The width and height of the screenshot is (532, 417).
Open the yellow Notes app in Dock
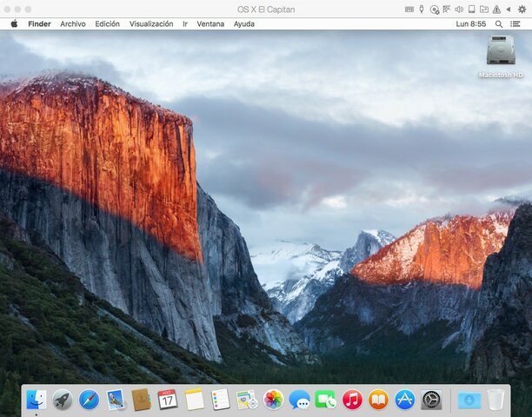(194, 400)
